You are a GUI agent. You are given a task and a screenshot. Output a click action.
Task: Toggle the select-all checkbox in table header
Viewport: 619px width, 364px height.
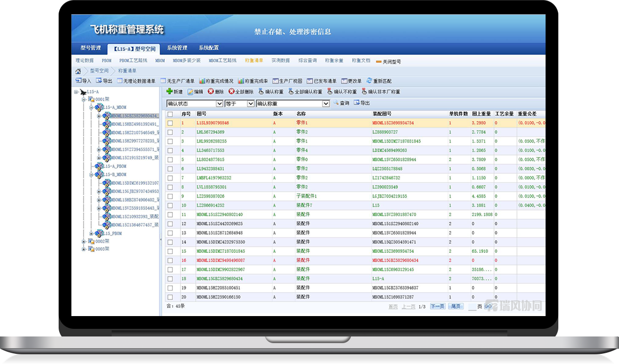coord(170,113)
